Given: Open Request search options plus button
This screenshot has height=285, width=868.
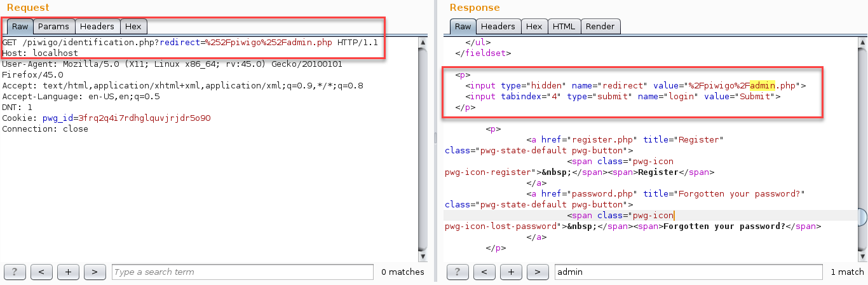Looking at the screenshot, I should 68,272.
